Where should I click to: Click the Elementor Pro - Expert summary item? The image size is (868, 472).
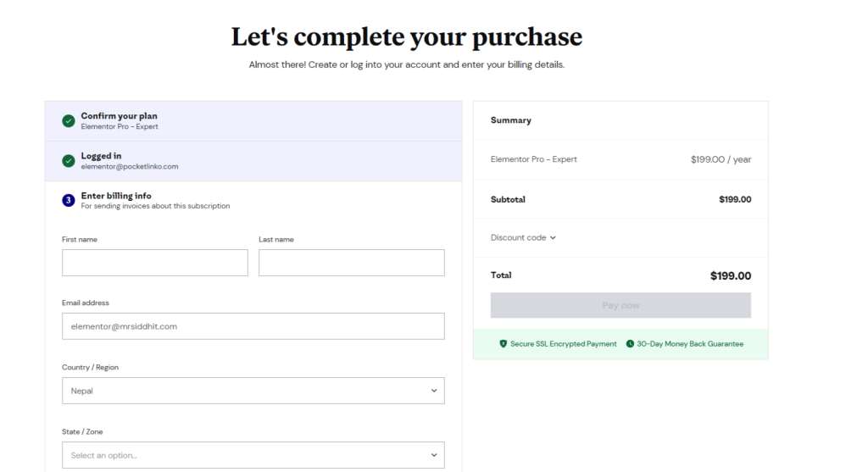tap(534, 158)
